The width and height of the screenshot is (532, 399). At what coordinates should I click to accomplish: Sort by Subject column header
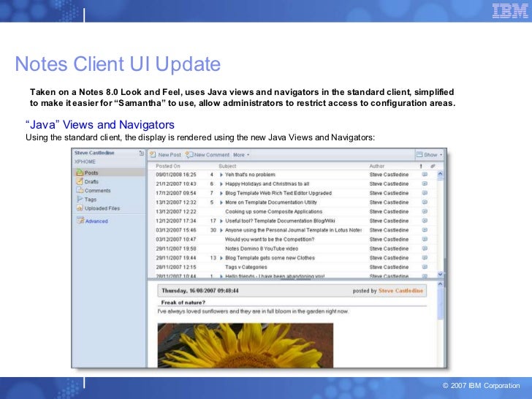click(x=227, y=166)
